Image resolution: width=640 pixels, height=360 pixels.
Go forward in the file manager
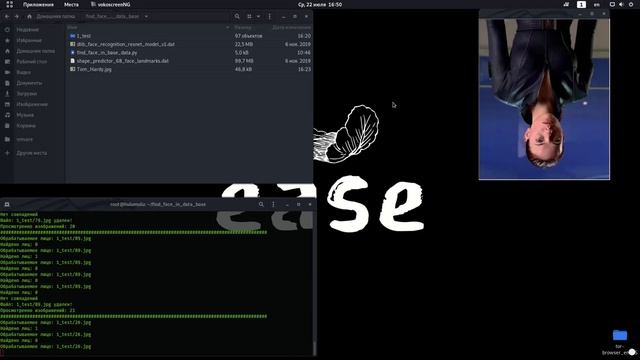pyautogui.click(x=17, y=16)
